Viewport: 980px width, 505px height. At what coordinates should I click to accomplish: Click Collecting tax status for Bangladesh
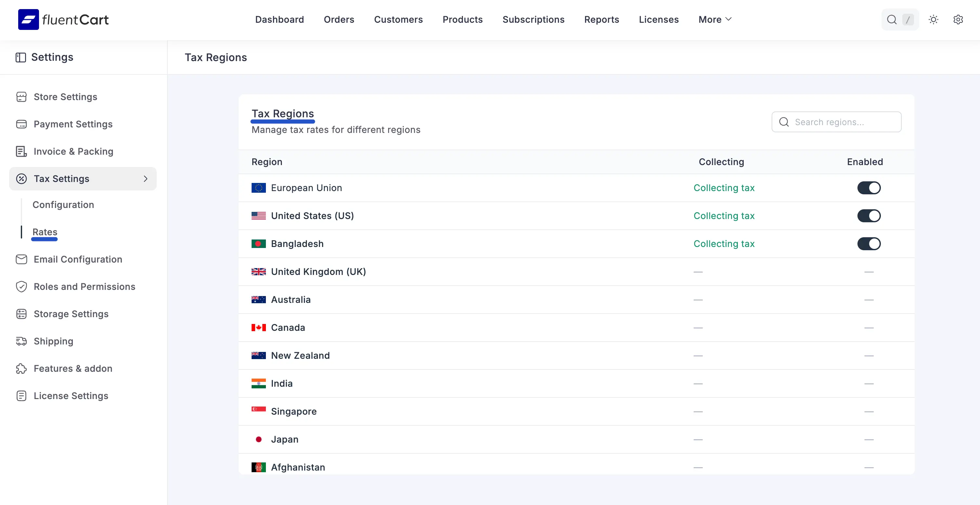point(724,244)
